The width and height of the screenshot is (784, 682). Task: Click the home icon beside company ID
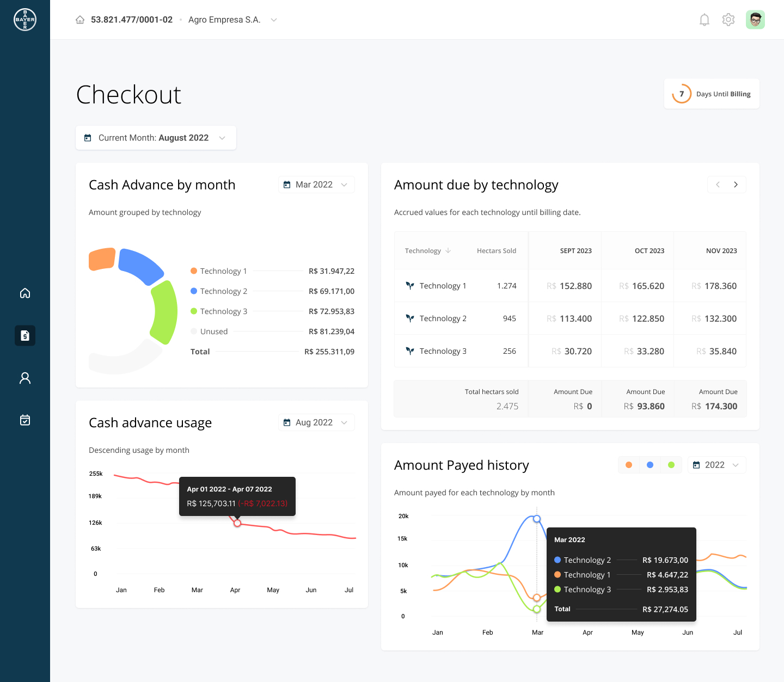click(x=80, y=20)
